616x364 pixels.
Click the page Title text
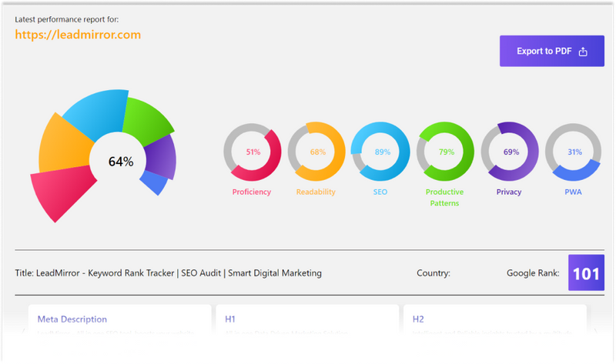coord(168,273)
